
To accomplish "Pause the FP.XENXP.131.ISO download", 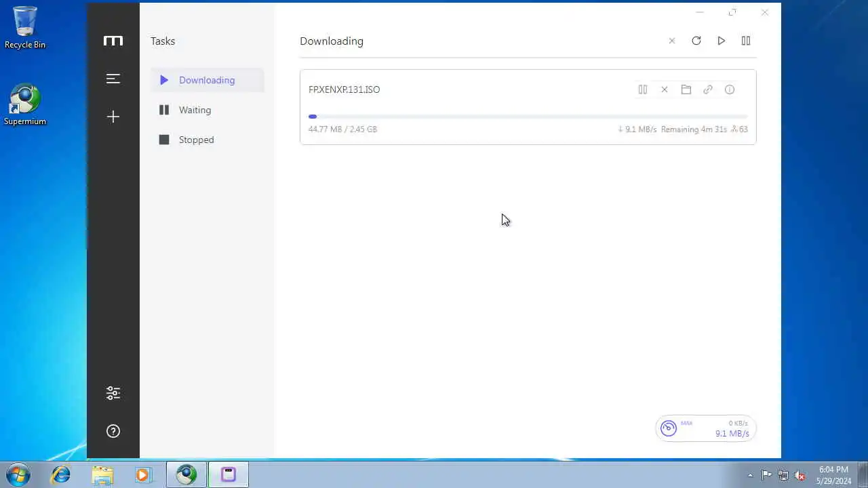I will [x=643, y=89].
